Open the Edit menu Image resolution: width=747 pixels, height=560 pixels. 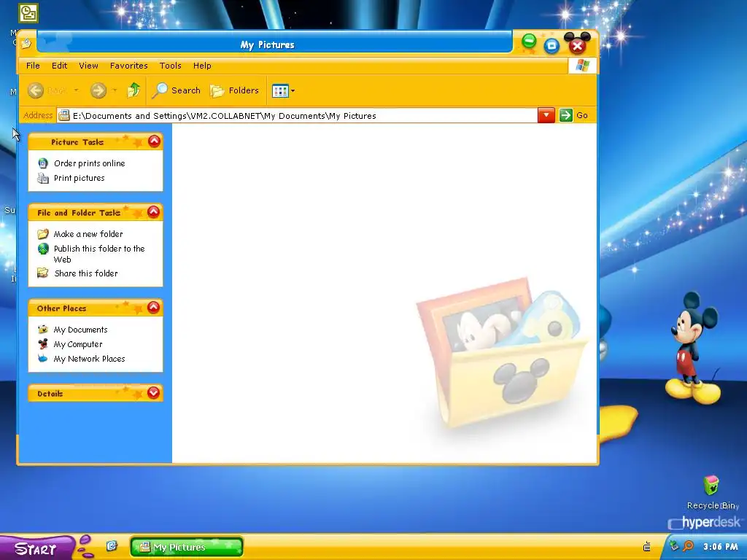pos(60,66)
